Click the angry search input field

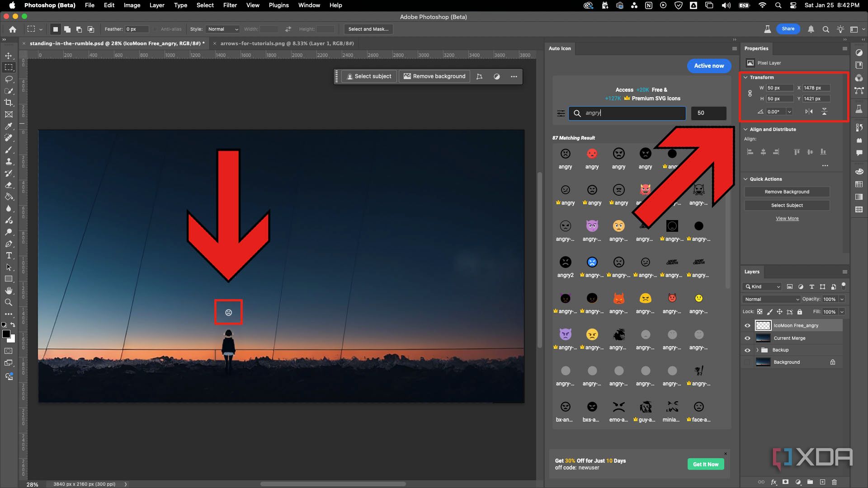(628, 113)
